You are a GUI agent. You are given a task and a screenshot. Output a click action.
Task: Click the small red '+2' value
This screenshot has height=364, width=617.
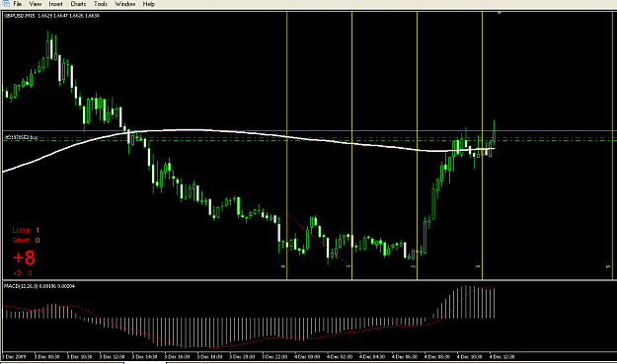point(17,273)
